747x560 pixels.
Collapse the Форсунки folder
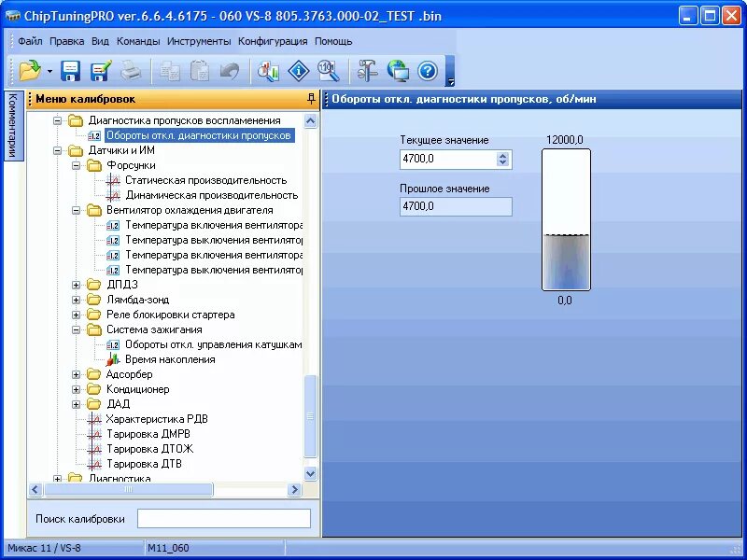pos(77,165)
